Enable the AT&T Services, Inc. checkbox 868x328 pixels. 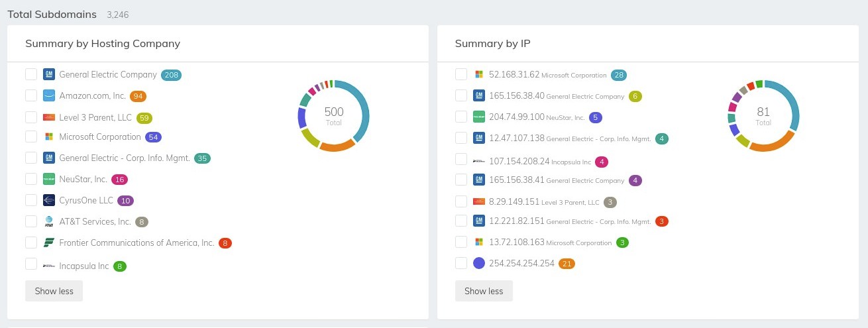coord(30,221)
